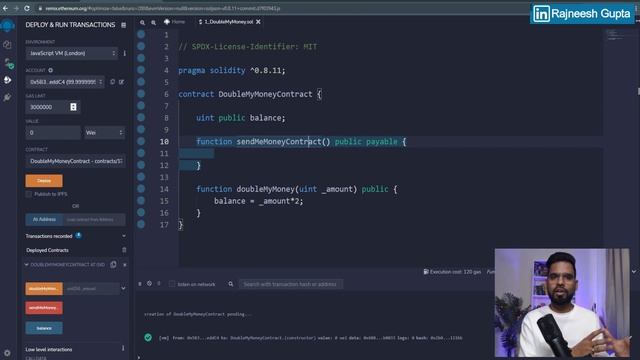Open Low level interactions info icon
640x360 pixels.
pyautogui.click(x=123, y=348)
